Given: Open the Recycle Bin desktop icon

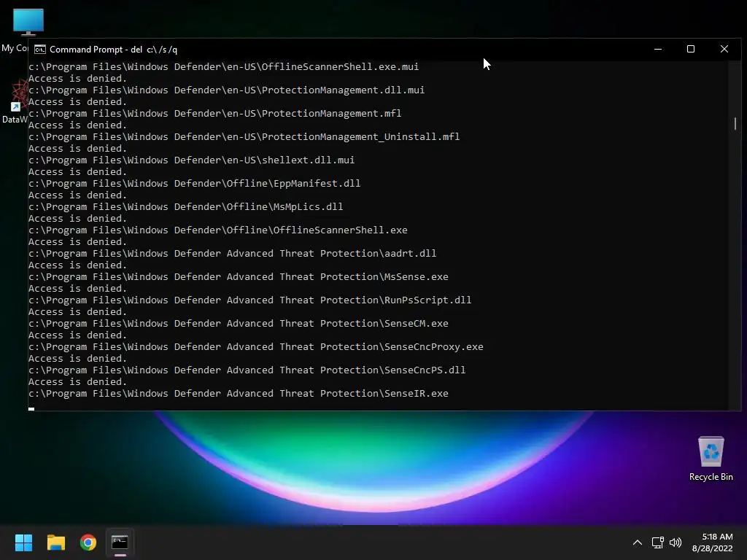Looking at the screenshot, I should (711, 451).
